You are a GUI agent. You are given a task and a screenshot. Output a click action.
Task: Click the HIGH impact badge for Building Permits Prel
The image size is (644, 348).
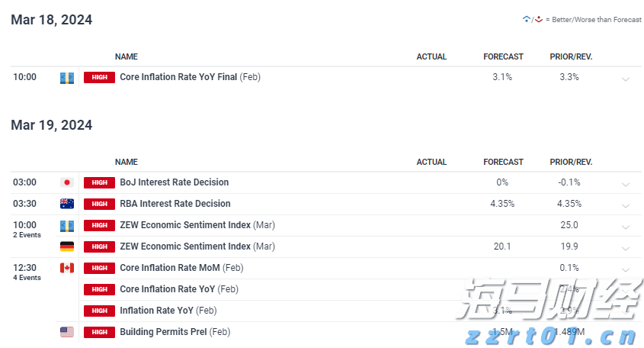tap(99, 332)
